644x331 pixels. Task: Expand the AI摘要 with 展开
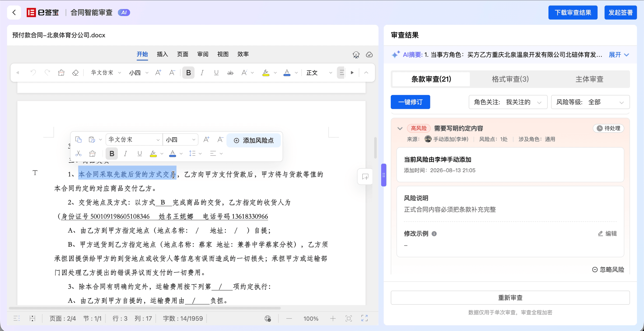click(619, 55)
